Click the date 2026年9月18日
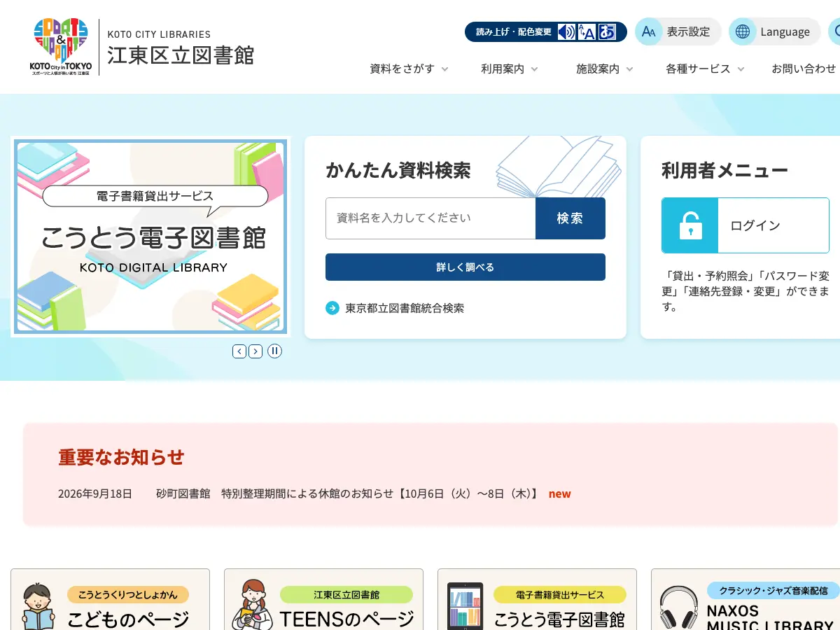 coord(95,493)
